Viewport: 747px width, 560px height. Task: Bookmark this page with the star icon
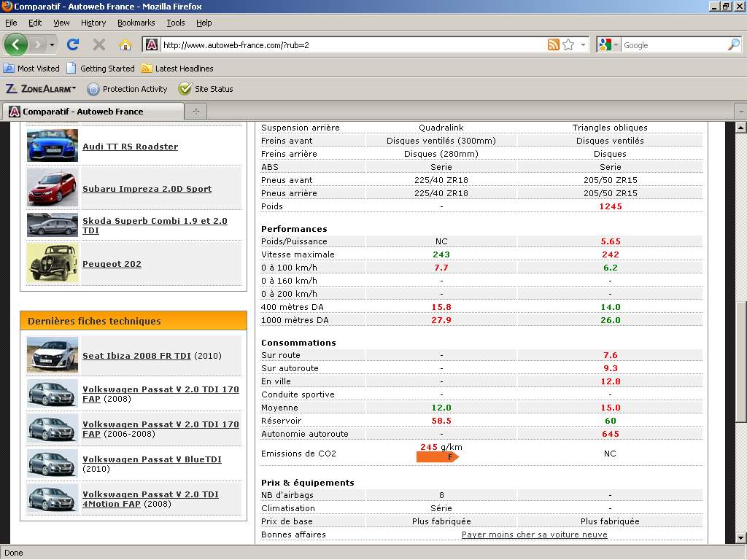pyautogui.click(x=568, y=44)
